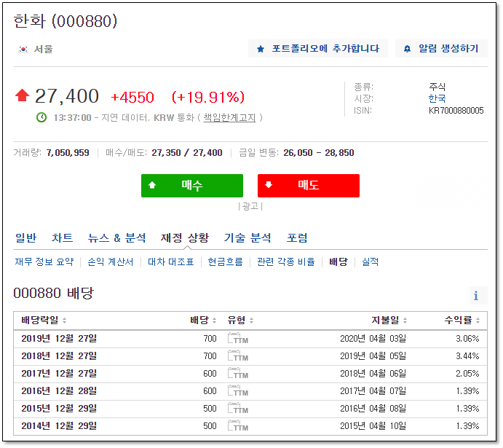Screen dimensions: 503x448
Task: Click the 광고 ad label
Action: click(x=250, y=206)
